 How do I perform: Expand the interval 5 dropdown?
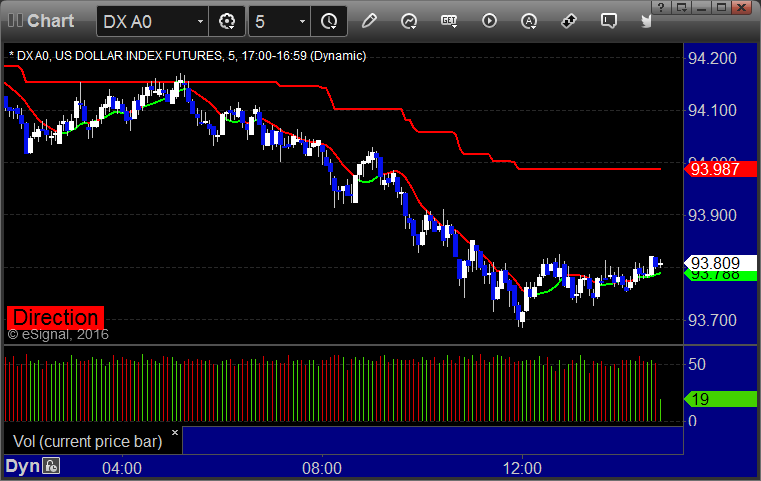pyautogui.click(x=302, y=22)
